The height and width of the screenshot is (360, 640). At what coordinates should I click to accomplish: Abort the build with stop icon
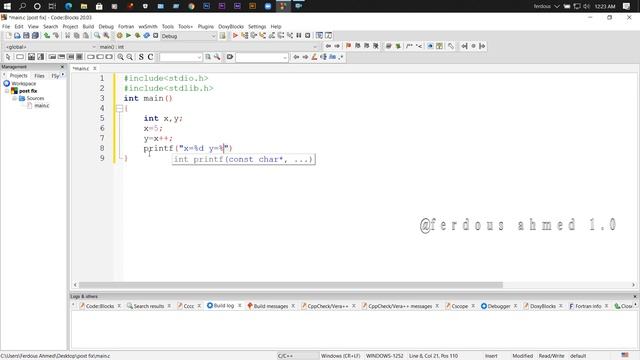[156, 36]
